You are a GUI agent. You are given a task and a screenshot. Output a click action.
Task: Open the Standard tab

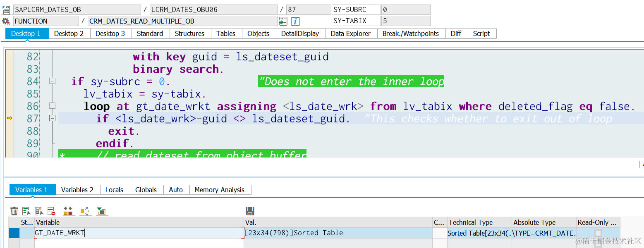(x=150, y=33)
